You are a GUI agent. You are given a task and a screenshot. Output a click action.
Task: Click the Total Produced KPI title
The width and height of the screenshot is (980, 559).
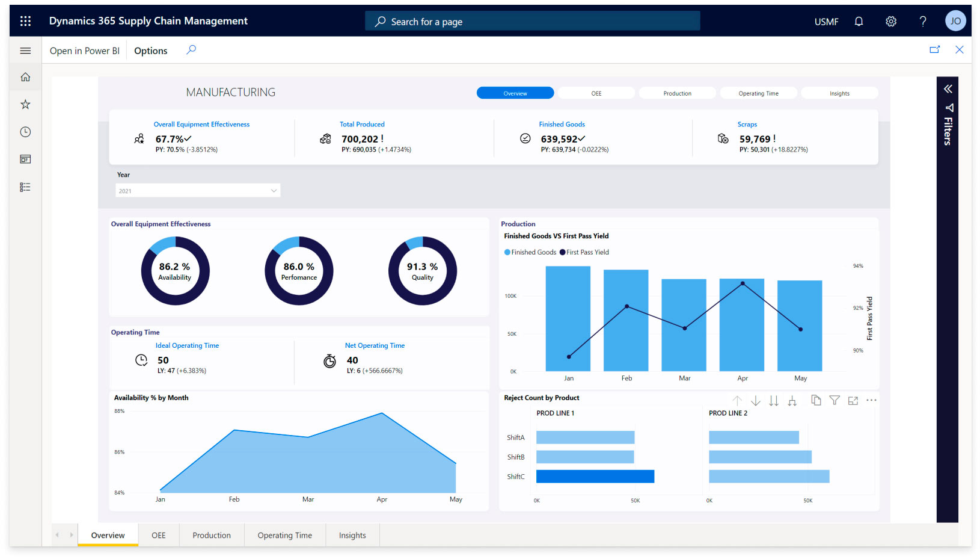[362, 125]
